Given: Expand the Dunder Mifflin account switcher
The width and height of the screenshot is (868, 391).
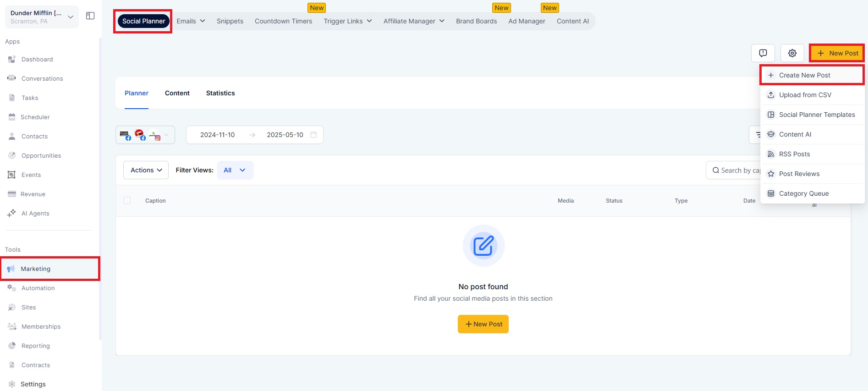Looking at the screenshot, I should click(x=42, y=17).
